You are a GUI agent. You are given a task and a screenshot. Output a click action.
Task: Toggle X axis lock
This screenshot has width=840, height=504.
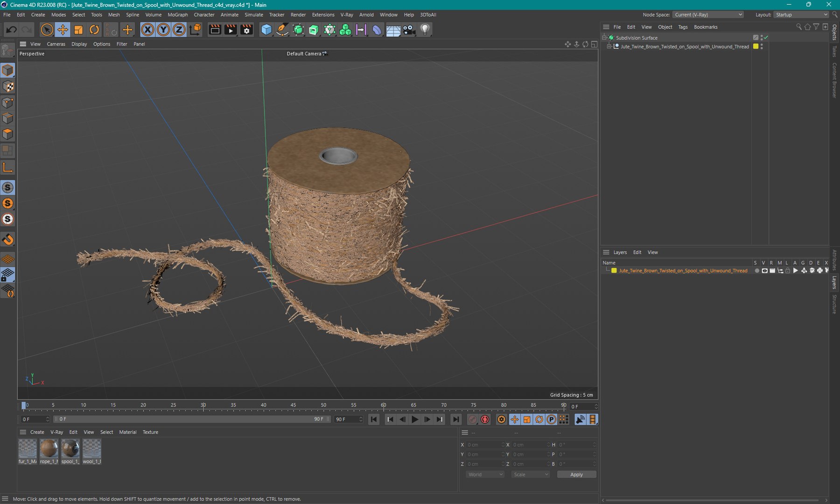(147, 30)
